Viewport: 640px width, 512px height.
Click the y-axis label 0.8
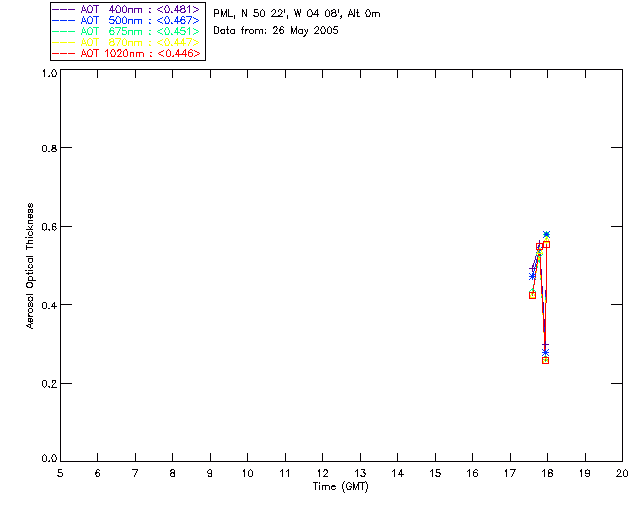click(49, 148)
